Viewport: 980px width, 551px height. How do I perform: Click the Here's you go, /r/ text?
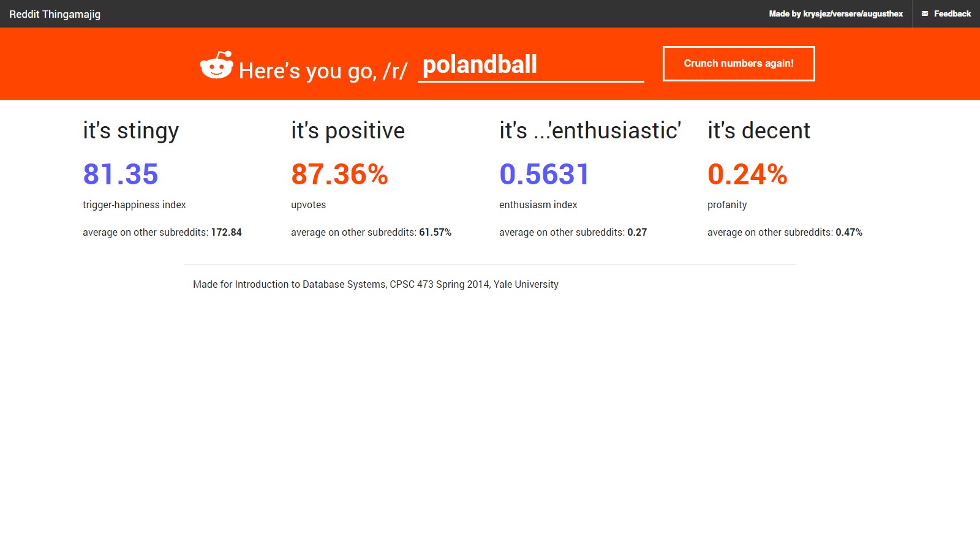pyautogui.click(x=323, y=71)
